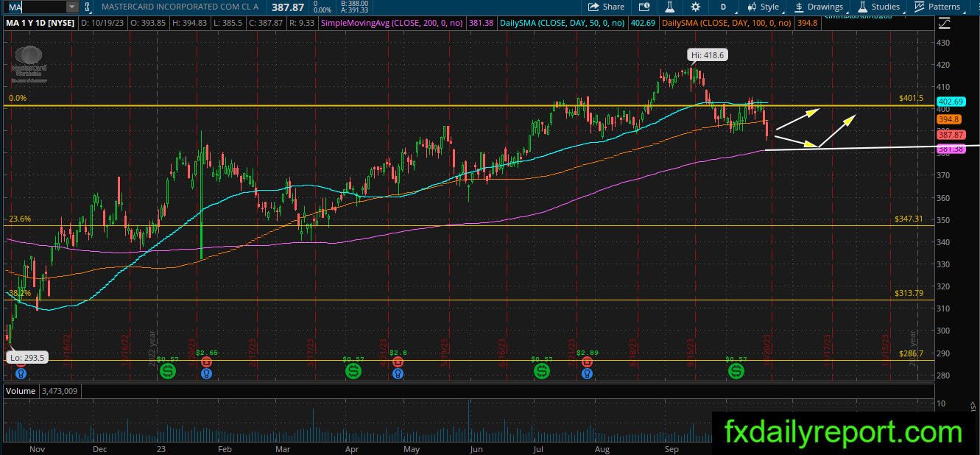Click the $401.5 Fibonacci level label
Image resolution: width=980 pixels, height=455 pixels.
point(911,98)
